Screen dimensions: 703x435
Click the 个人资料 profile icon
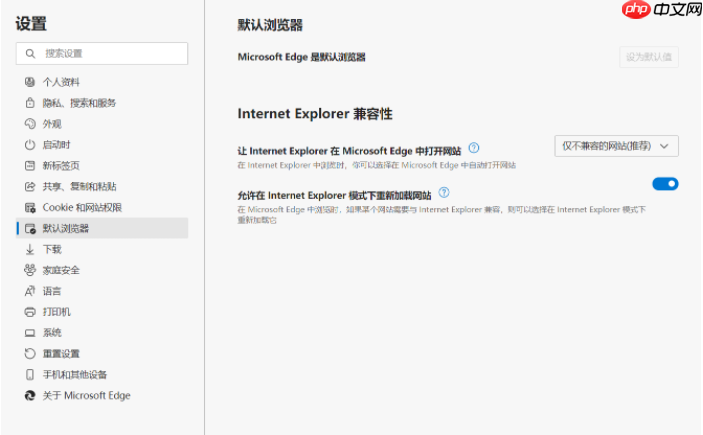point(30,82)
